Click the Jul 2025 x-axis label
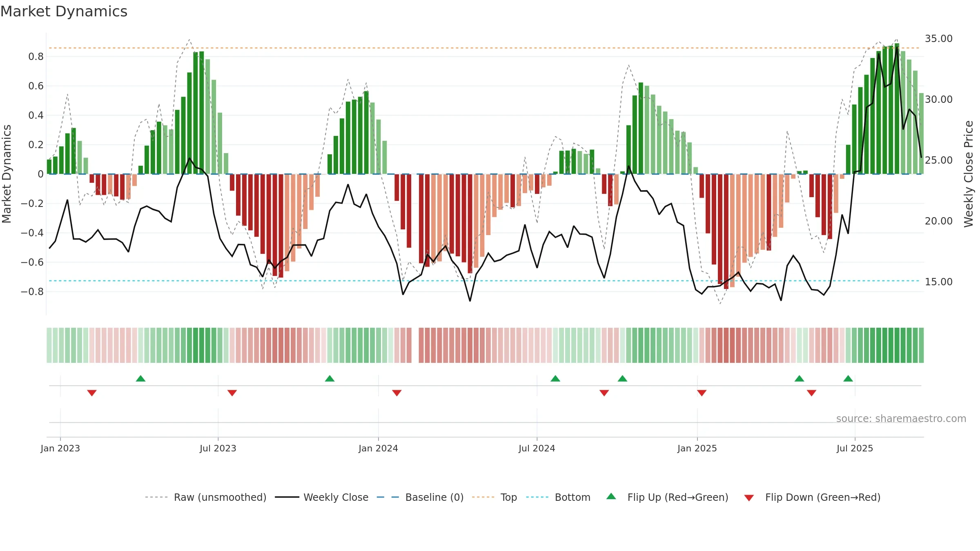 855,448
